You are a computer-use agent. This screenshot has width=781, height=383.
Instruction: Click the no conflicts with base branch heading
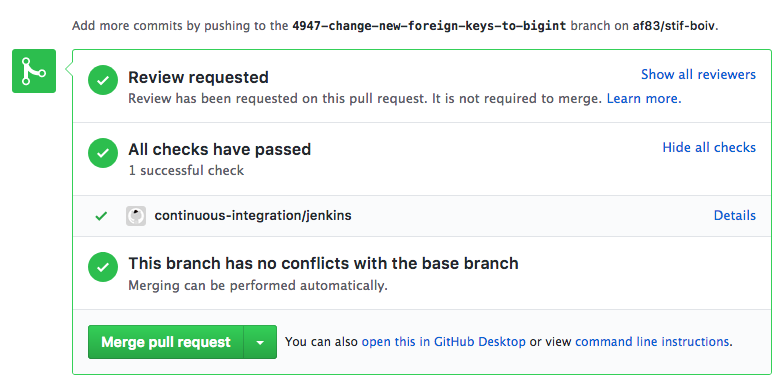323,263
